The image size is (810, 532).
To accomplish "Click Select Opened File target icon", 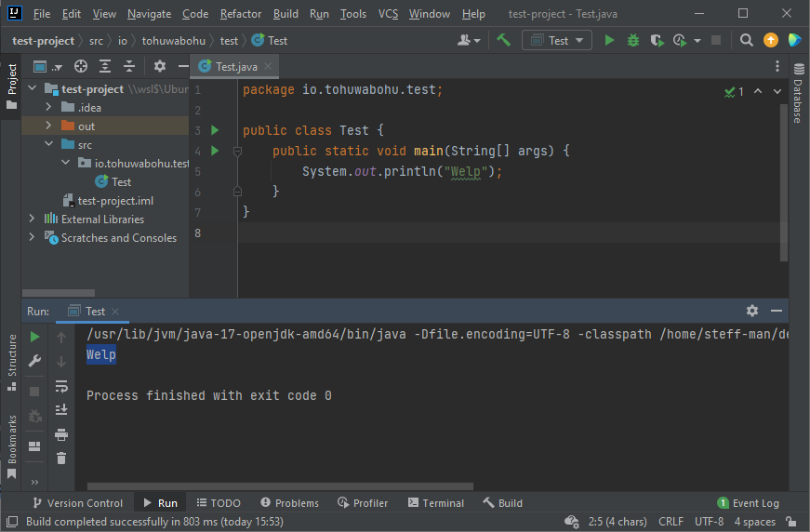I will pyautogui.click(x=81, y=66).
